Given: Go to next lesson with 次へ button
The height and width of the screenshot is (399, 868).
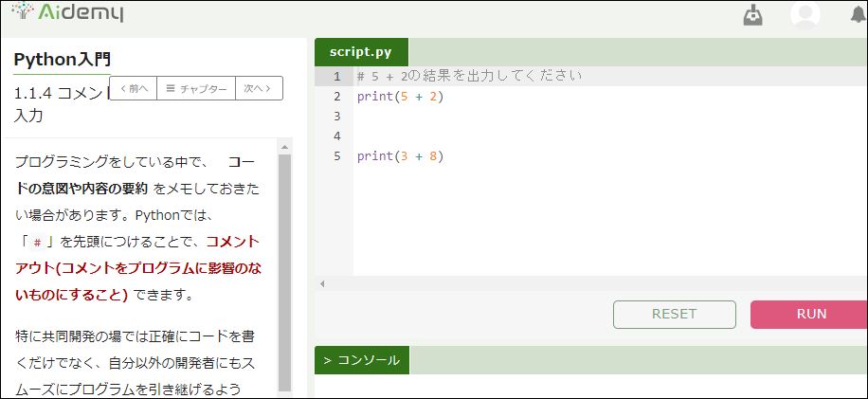Looking at the screenshot, I should [x=259, y=88].
